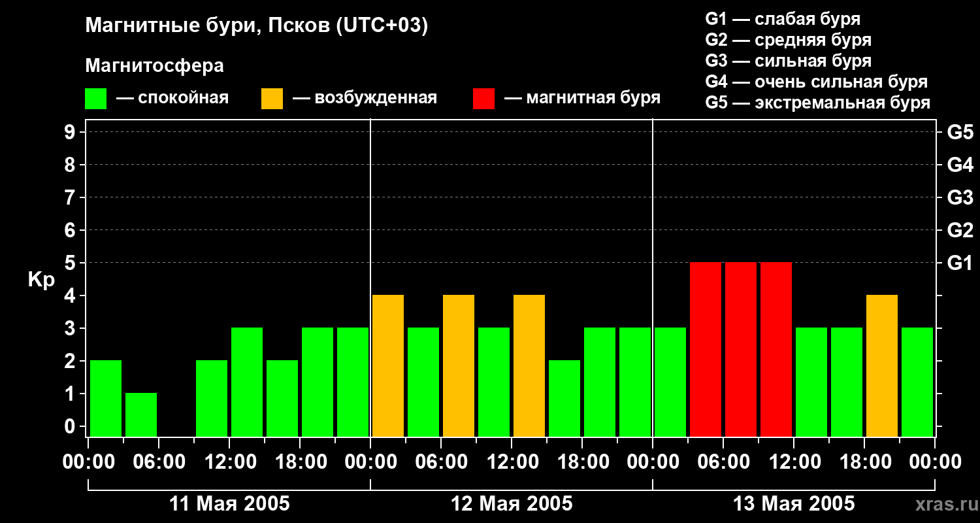Click the Kp 2 green bar on 12 May
Image resolution: width=980 pixels, height=523 pixels.
coord(564,398)
